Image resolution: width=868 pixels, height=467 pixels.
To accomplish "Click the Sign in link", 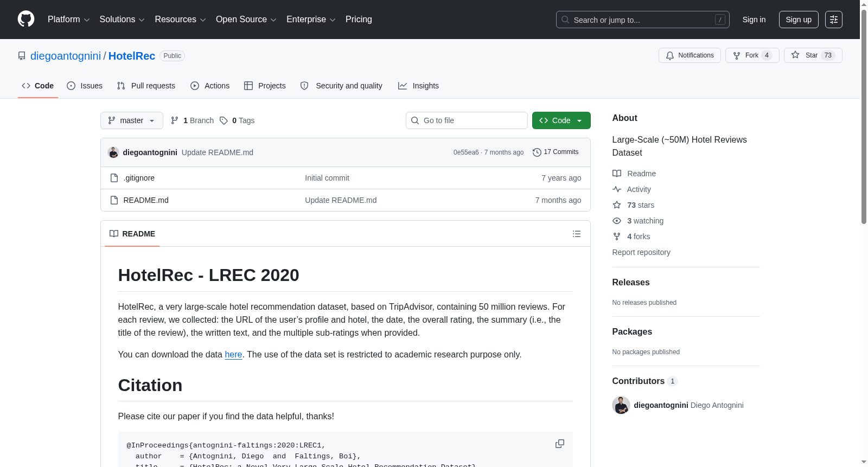I will 754,20.
